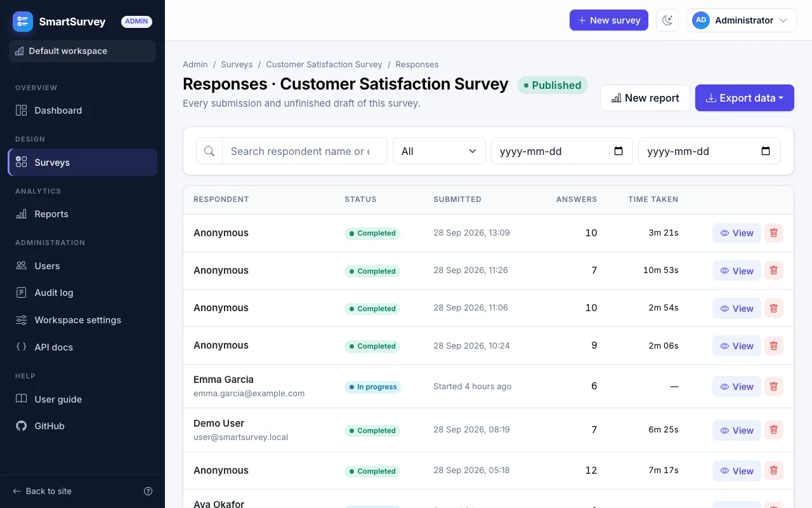
Task: Click the search magnifier icon
Action: click(x=209, y=151)
